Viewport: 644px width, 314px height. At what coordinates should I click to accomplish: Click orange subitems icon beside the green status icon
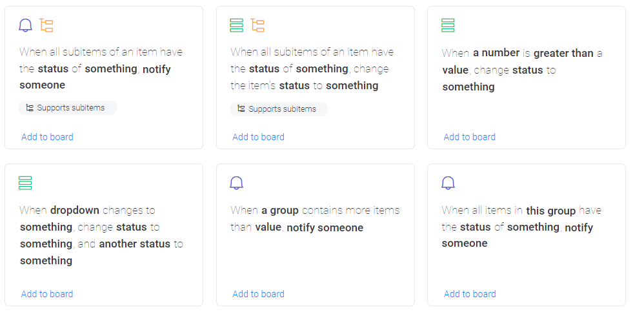[x=258, y=25]
